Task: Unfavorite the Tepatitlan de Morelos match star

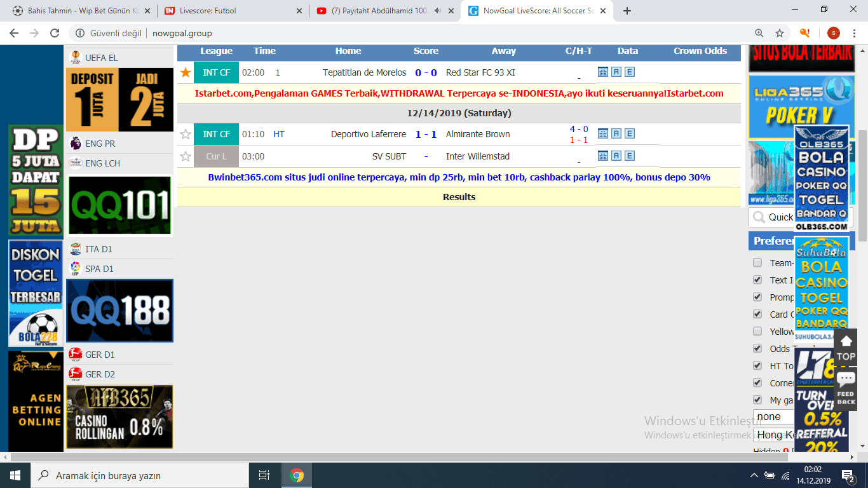Action: click(186, 72)
